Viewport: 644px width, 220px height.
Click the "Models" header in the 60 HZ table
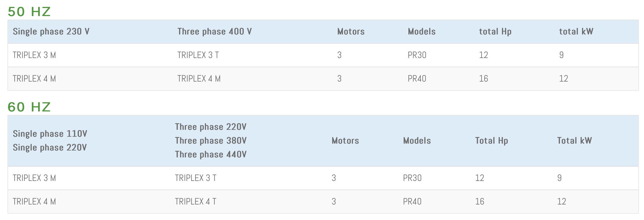pyautogui.click(x=417, y=141)
